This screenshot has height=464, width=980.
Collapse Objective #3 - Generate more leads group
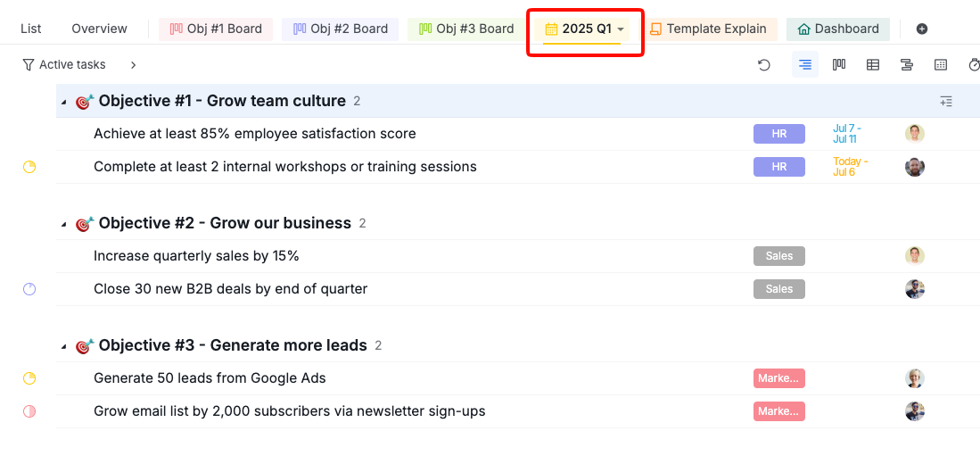(x=63, y=346)
